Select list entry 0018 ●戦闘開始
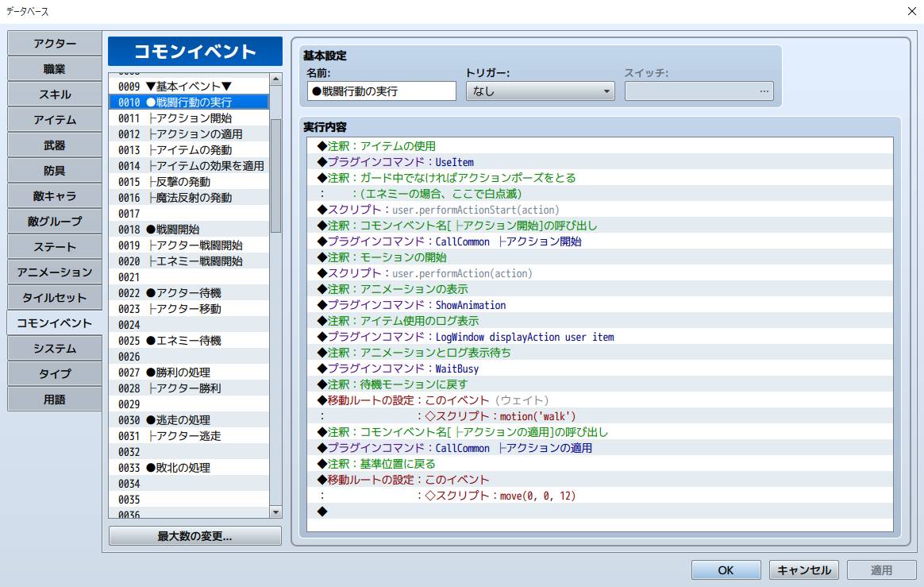Screen dimensions: 924x587 pyautogui.click(x=189, y=230)
